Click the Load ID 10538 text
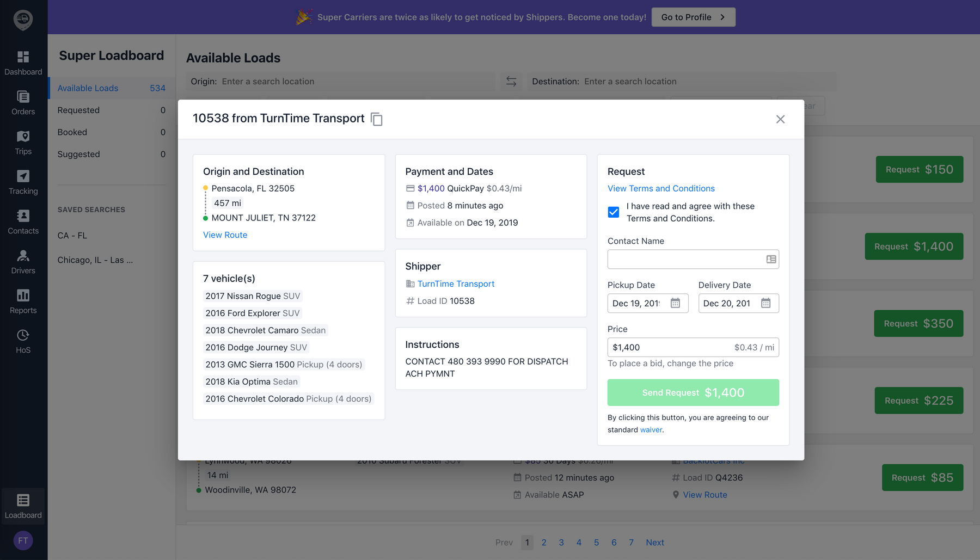 click(x=445, y=301)
